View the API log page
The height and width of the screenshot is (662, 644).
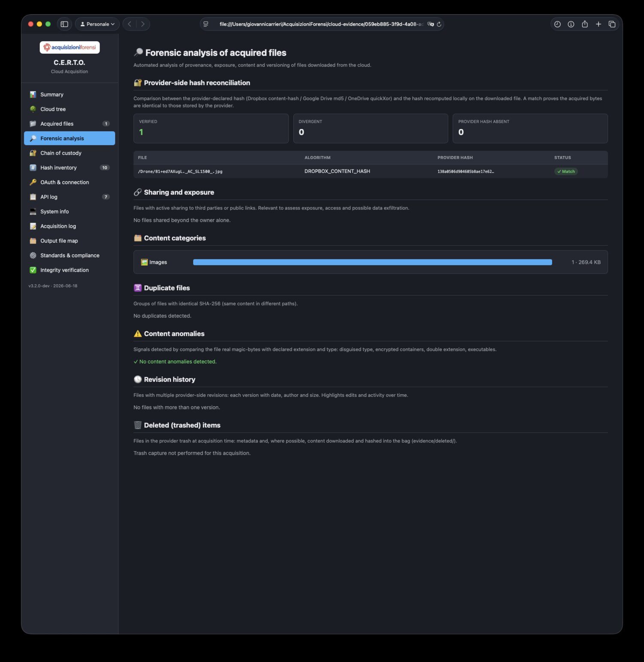coord(70,197)
